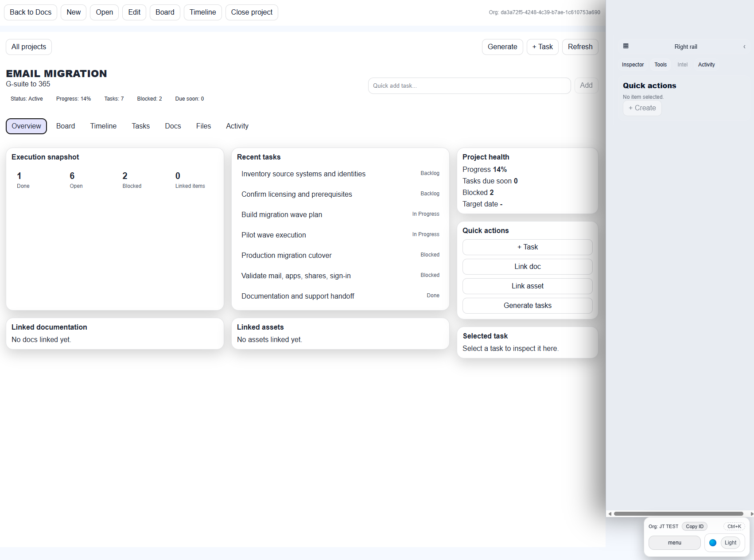Switch to the Board view tab

pos(66,126)
